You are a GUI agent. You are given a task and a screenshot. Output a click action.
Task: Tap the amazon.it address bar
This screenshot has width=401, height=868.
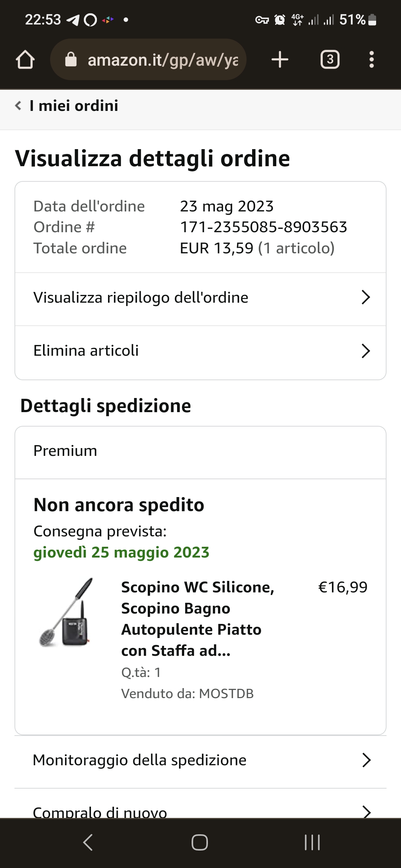[163, 60]
